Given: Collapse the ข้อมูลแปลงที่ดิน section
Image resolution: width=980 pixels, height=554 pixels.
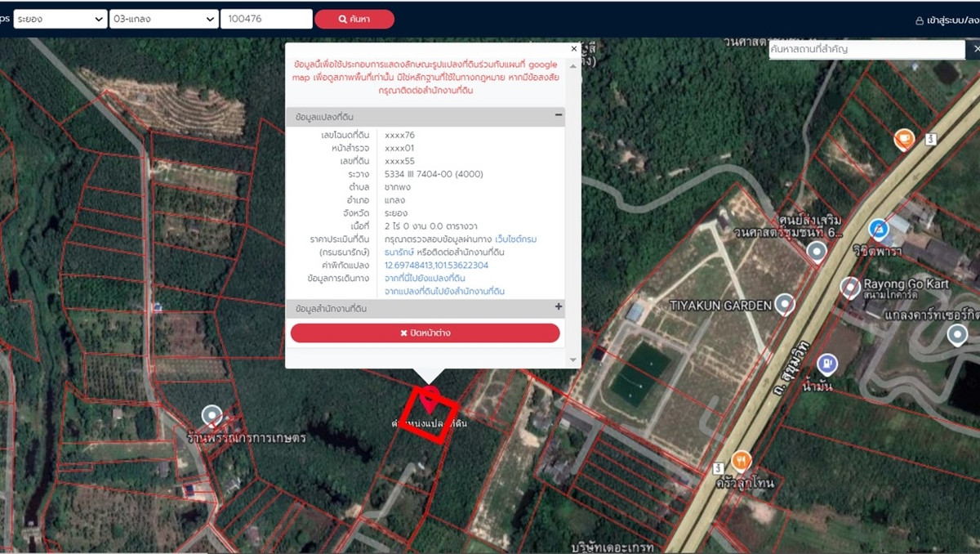Looking at the screenshot, I should click(x=559, y=116).
